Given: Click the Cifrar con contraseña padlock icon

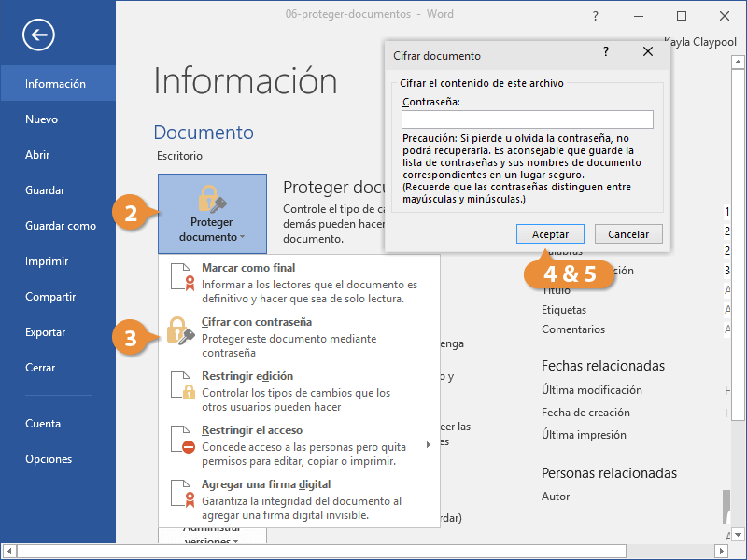Looking at the screenshot, I should (179, 332).
